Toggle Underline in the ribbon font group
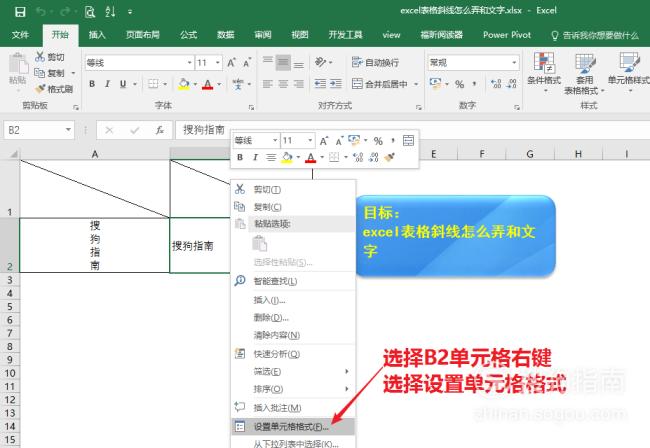This screenshot has width=650, height=448. pyautogui.click(x=123, y=84)
